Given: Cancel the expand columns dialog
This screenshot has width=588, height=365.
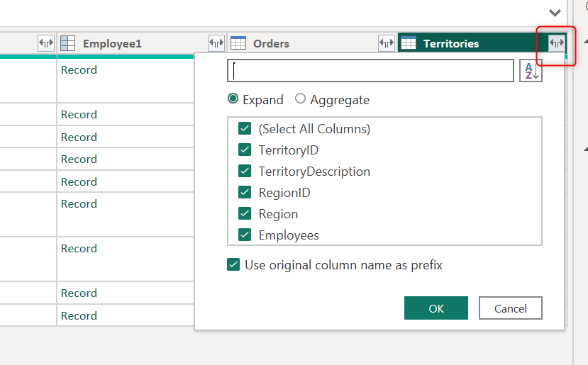Looking at the screenshot, I should pyautogui.click(x=510, y=308).
